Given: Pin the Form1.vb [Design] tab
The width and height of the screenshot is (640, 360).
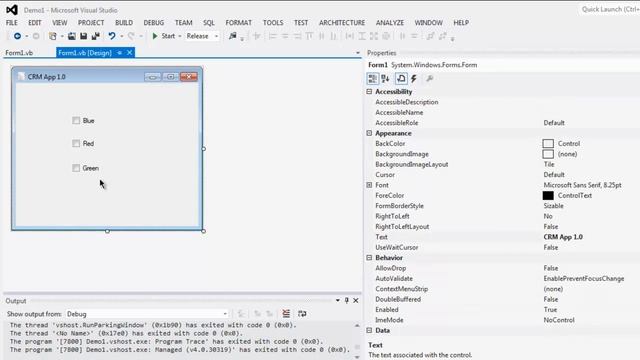Looking at the screenshot, I should click(120, 53).
